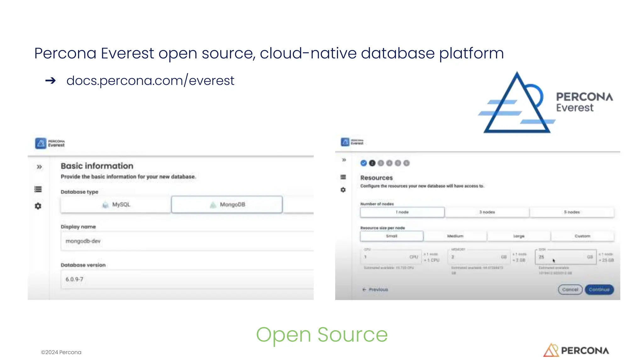The height and width of the screenshot is (362, 644).
Task: Click the completed first step checkmark in the wizard
Action: 364,163
